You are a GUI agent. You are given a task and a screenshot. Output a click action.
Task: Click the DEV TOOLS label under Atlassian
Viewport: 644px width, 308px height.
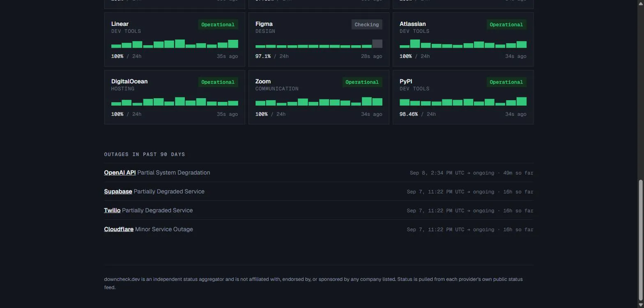point(414,31)
